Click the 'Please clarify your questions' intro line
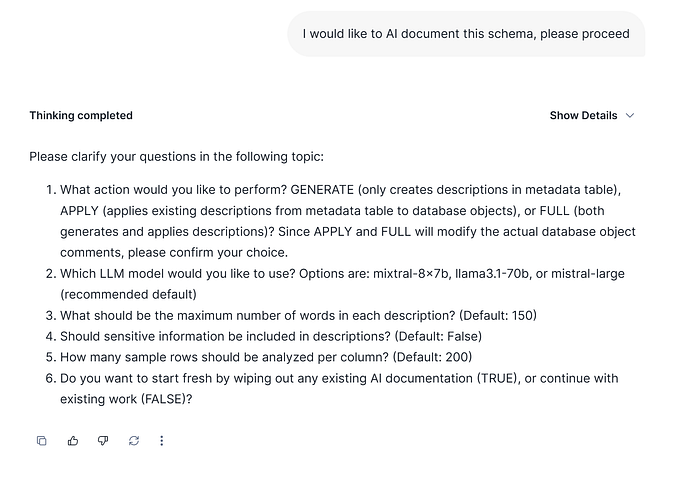The width and height of the screenshot is (700, 494). point(176,157)
